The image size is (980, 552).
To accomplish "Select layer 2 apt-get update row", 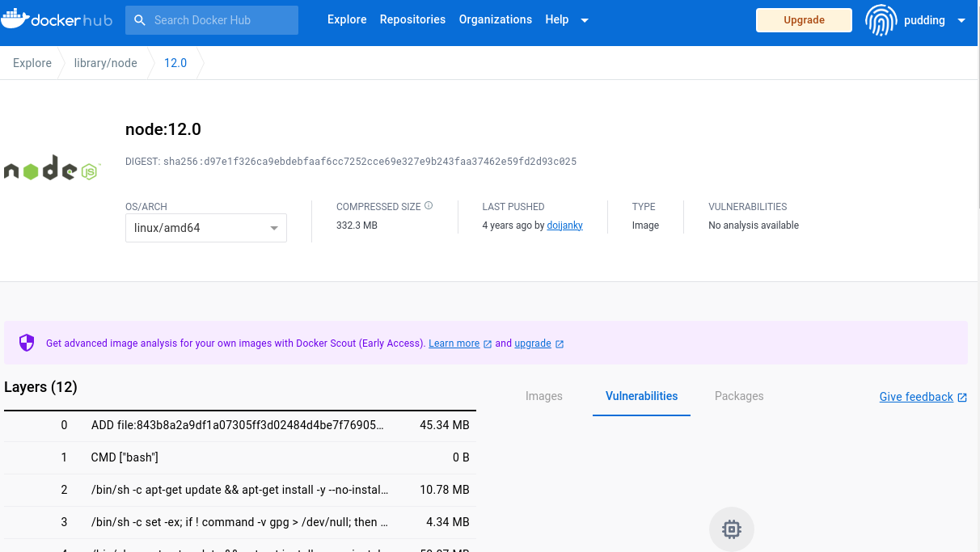I will click(240, 490).
